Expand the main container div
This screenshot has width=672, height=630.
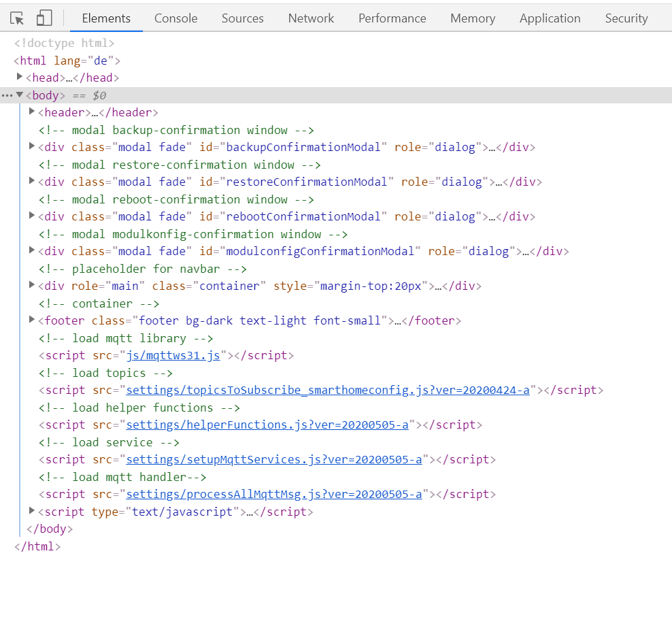coord(31,285)
